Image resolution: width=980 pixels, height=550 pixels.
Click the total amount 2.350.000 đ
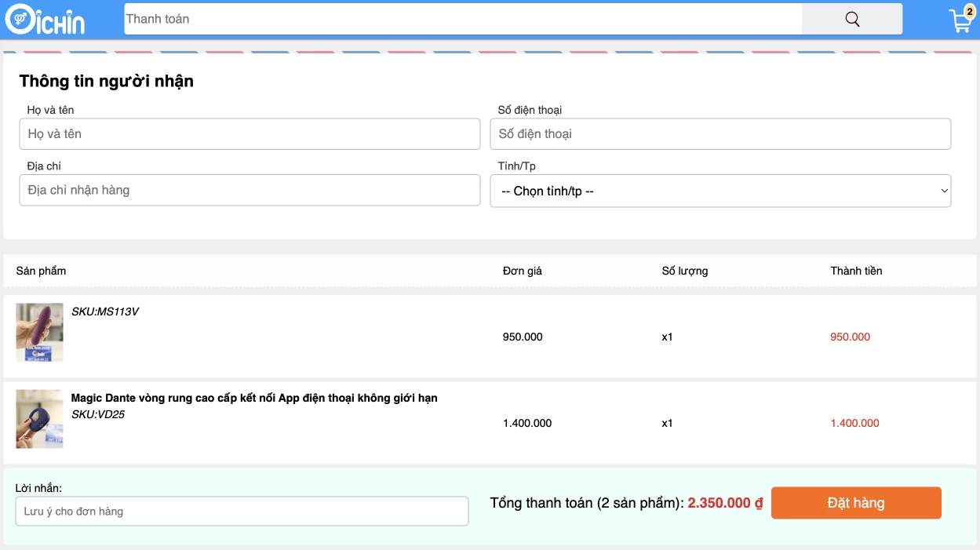tap(725, 503)
